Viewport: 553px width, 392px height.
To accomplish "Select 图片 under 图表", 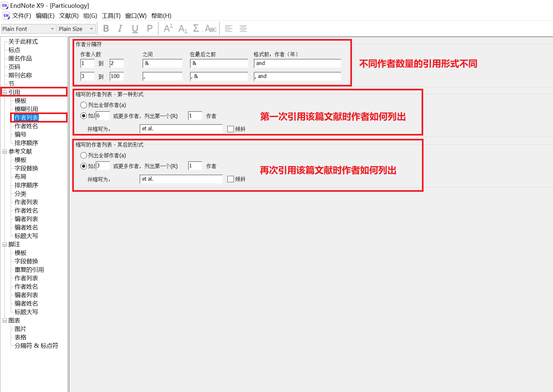I will pyautogui.click(x=20, y=329).
